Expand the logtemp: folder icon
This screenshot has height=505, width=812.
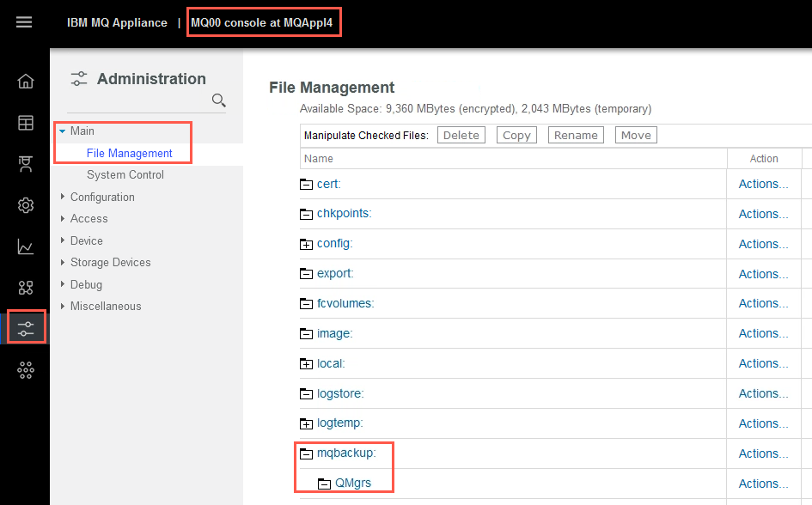pyautogui.click(x=306, y=423)
